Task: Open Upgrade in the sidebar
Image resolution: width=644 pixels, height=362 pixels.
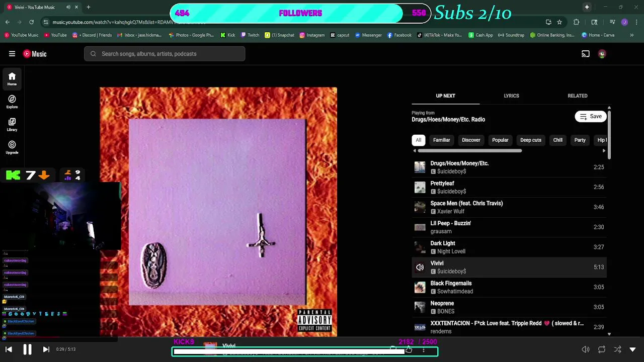Action: tap(12, 147)
